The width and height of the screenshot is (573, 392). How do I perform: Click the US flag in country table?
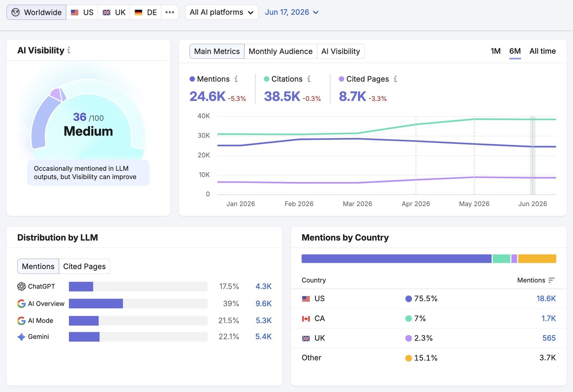pyautogui.click(x=306, y=299)
